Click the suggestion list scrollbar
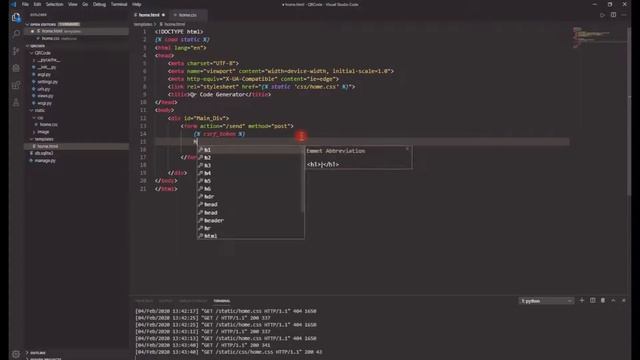 click(302, 180)
